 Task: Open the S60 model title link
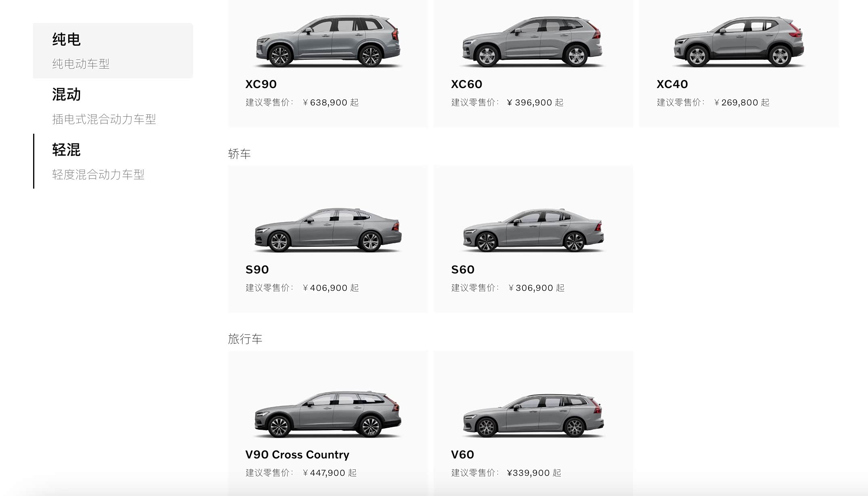tap(463, 269)
